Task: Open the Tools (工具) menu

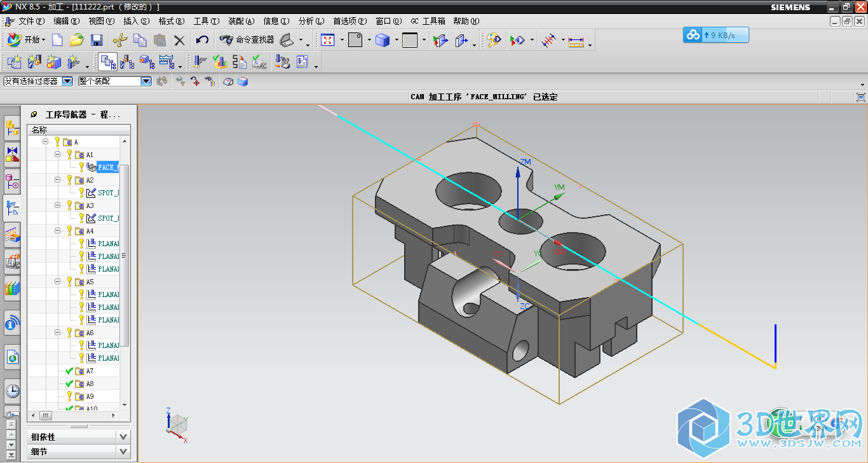Action: [x=207, y=21]
